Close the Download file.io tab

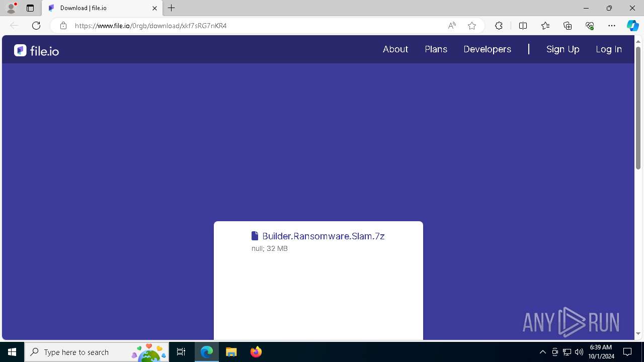click(155, 8)
